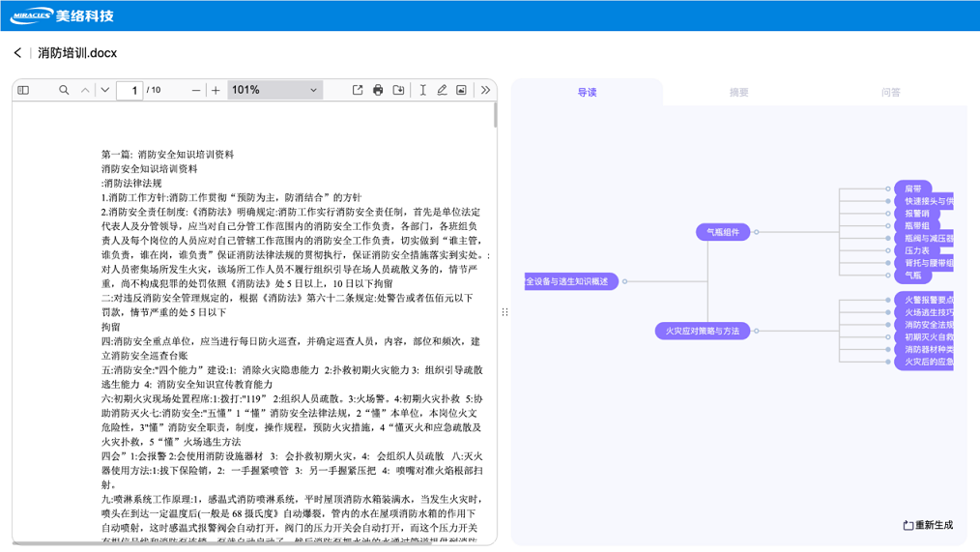Select the add image tool
The image size is (980, 552).
[461, 90]
